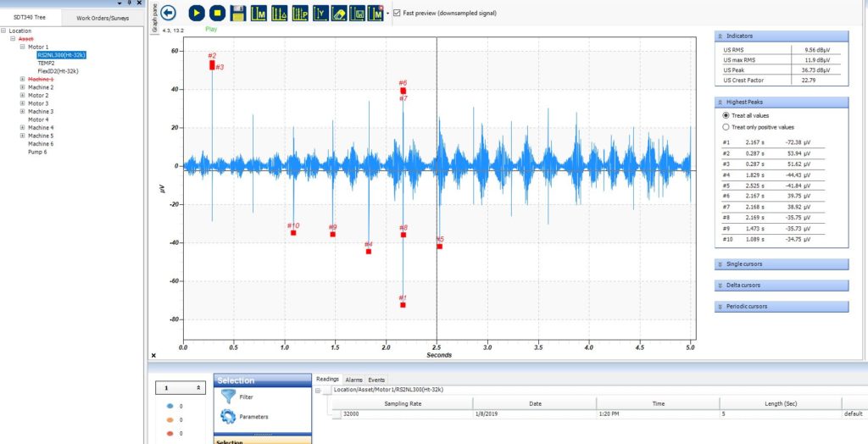This screenshot has height=444, width=868.
Task: Disable the Fast preview checkbox
Action: coord(397,13)
